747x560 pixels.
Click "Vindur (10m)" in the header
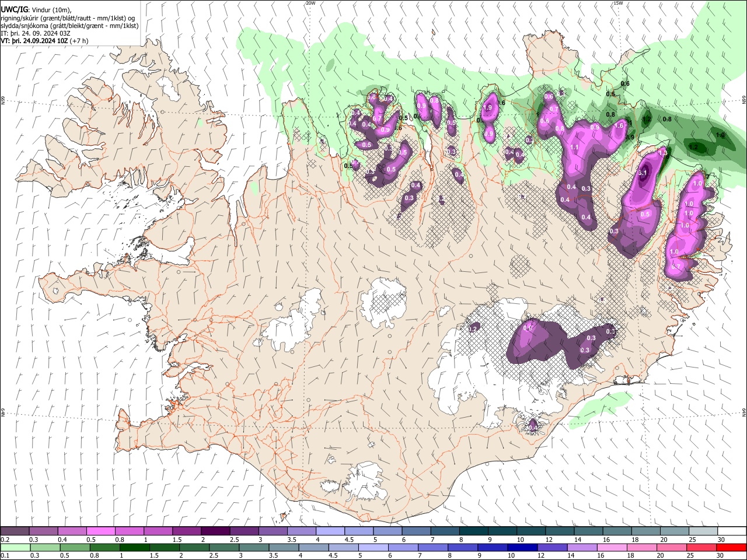click(x=51, y=10)
